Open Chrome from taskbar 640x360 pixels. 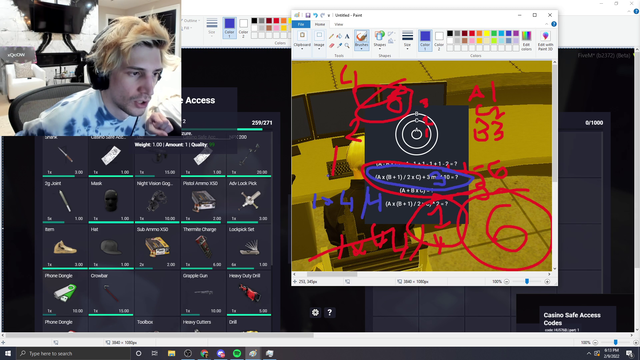point(204,353)
